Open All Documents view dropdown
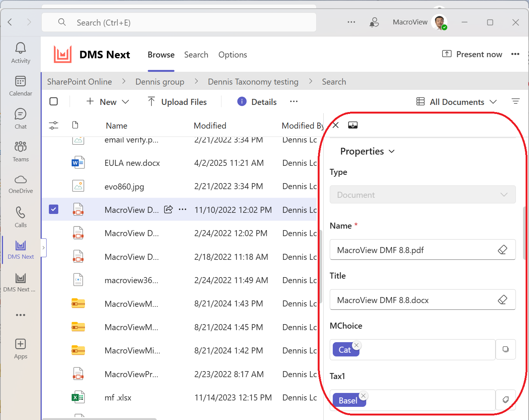Screen dimensions: 529x420 click(457, 102)
